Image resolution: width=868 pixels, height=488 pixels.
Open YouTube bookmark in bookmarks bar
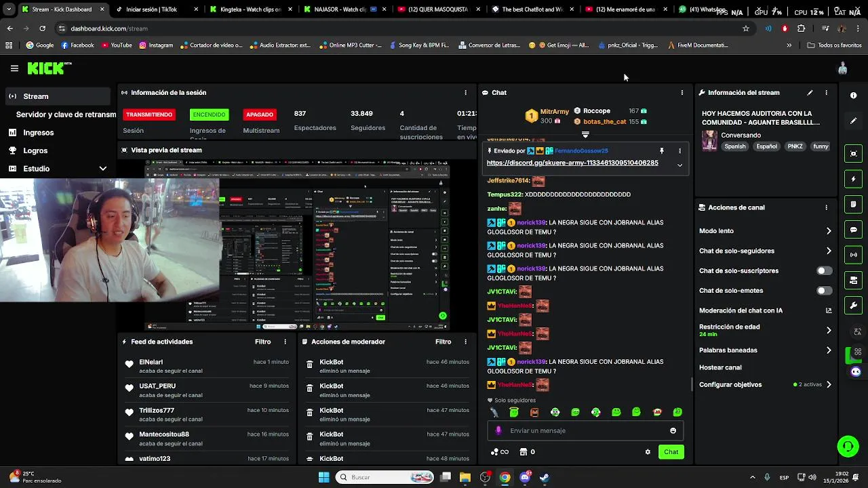[117, 45]
